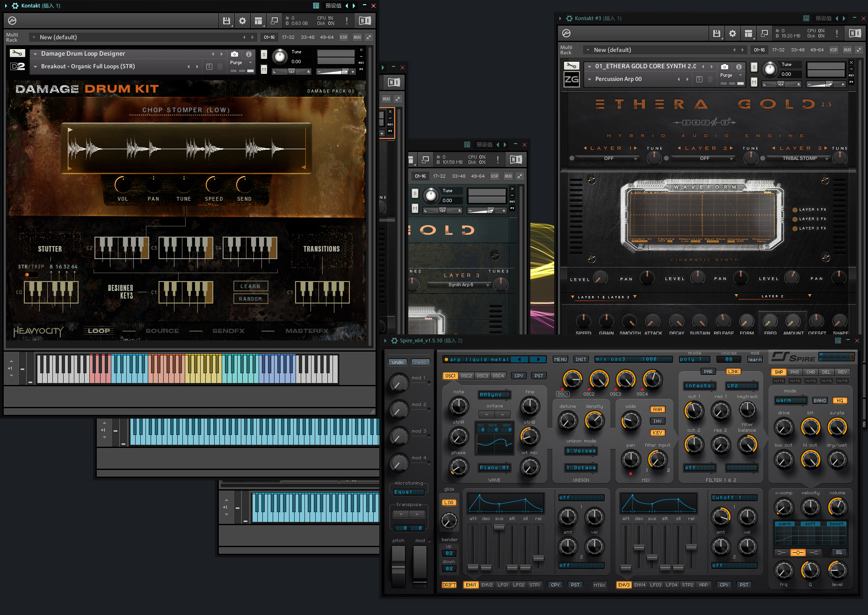Click the NI logo in left Kontakt window
868x615 pixels.
365,21
